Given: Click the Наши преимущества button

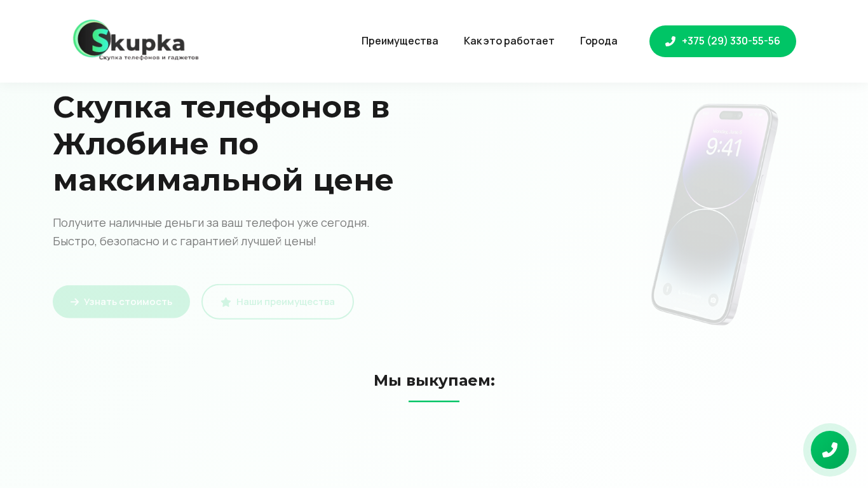Looking at the screenshot, I should coord(278,302).
